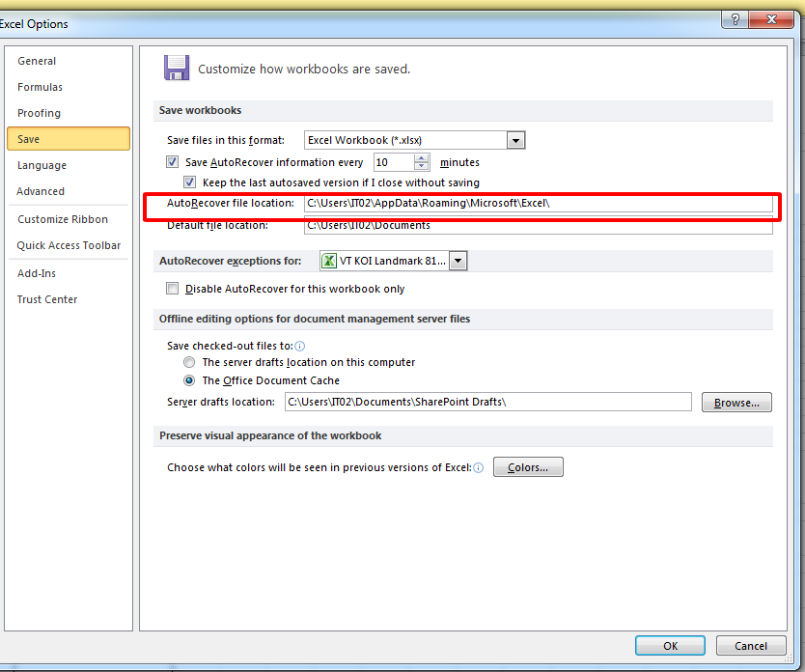Increase AutoRecover minutes with up arrow

point(422,157)
